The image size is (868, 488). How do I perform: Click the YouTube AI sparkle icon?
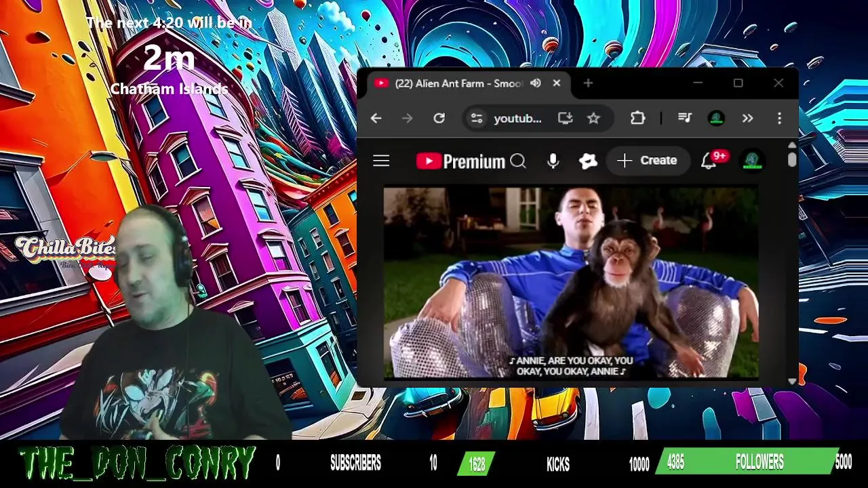[588, 161]
